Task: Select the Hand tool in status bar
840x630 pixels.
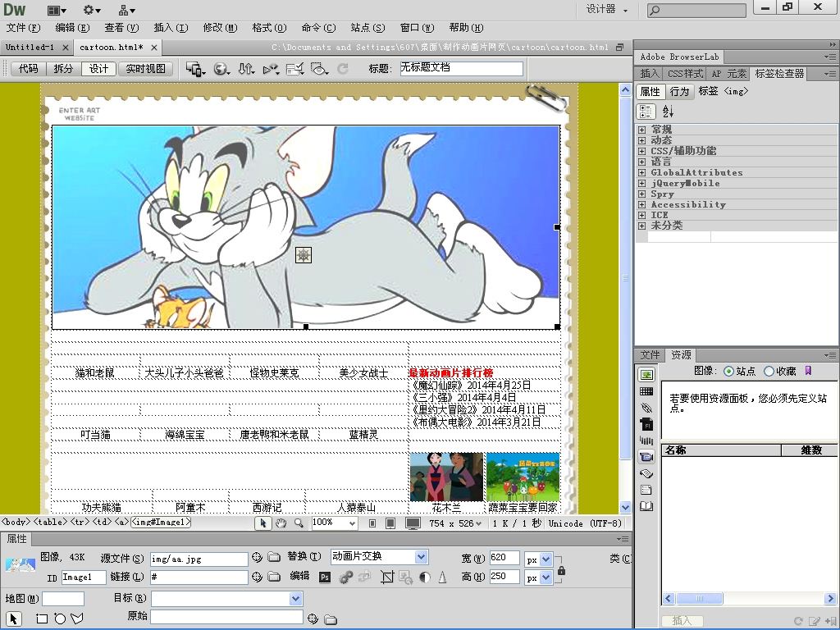Action: [x=281, y=523]
